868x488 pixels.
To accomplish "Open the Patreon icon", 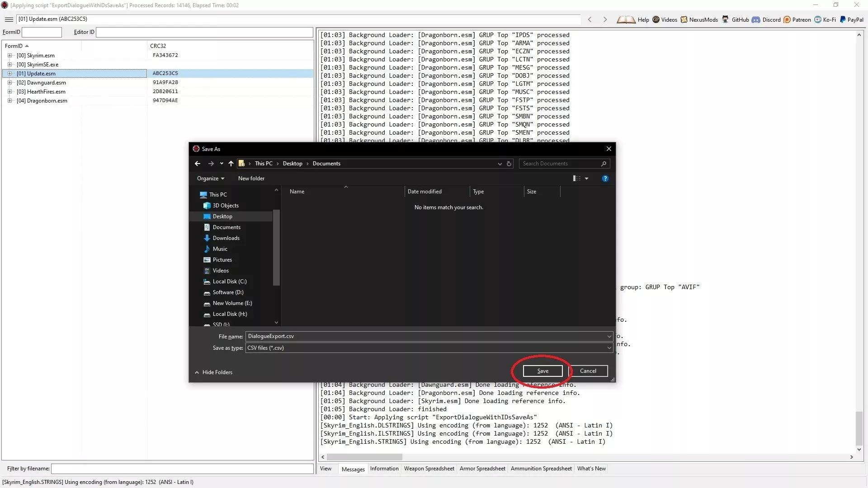I will [787, 19].
